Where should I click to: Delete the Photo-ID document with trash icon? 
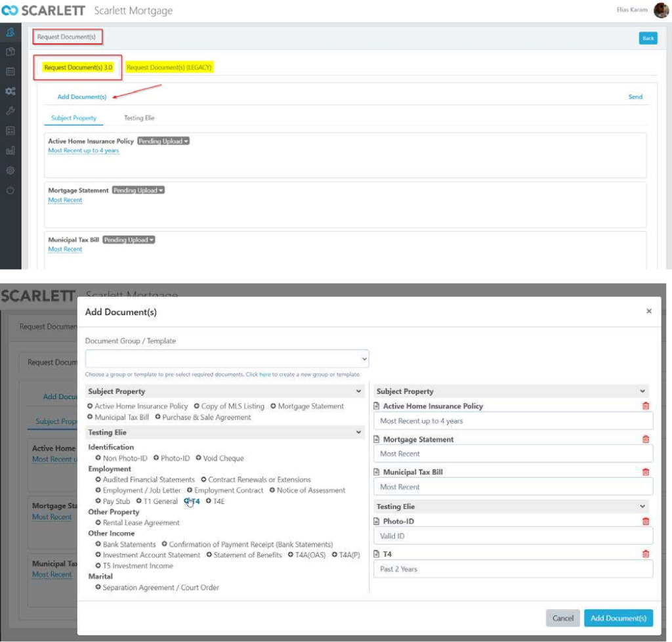point(646,521)
